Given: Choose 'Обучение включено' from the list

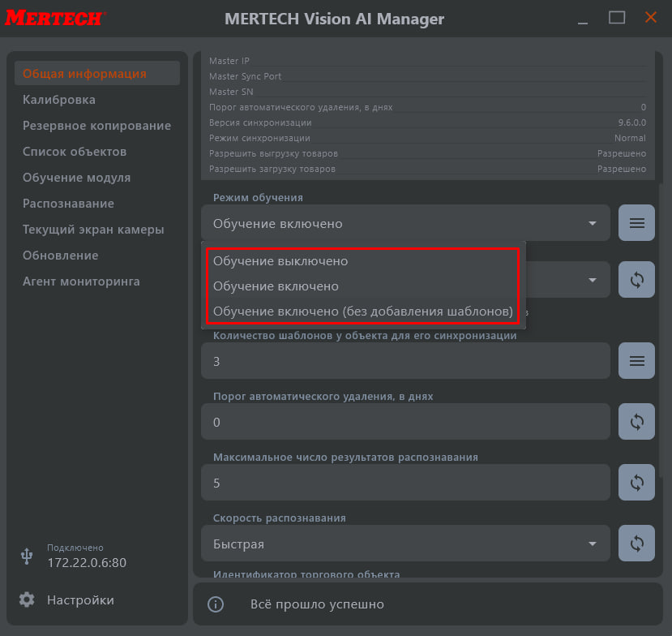Looking at the screenshot, I should coord(276,286).
